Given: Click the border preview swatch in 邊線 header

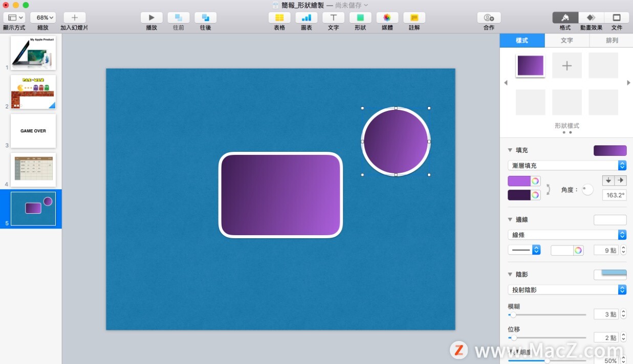Looking at the screenshot, I should [610, 220].
